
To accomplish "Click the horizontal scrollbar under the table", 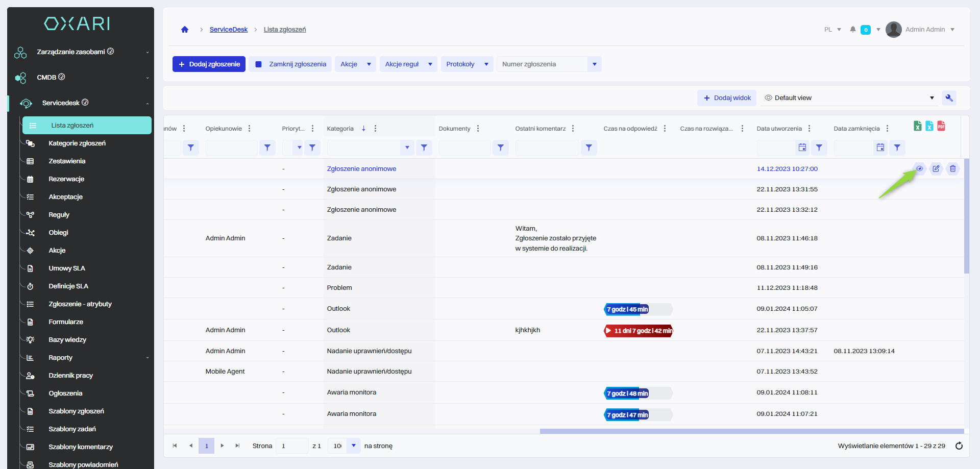I will point(751,431).
